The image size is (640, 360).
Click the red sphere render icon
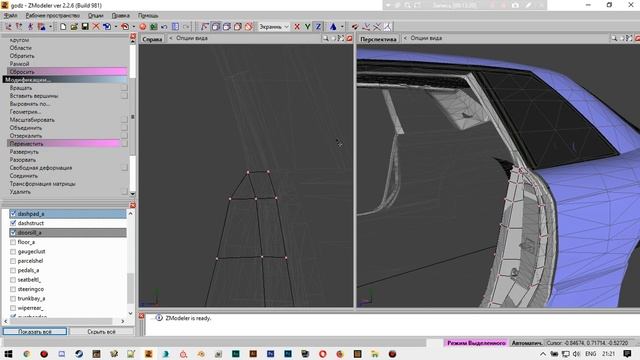pos(143,27)
